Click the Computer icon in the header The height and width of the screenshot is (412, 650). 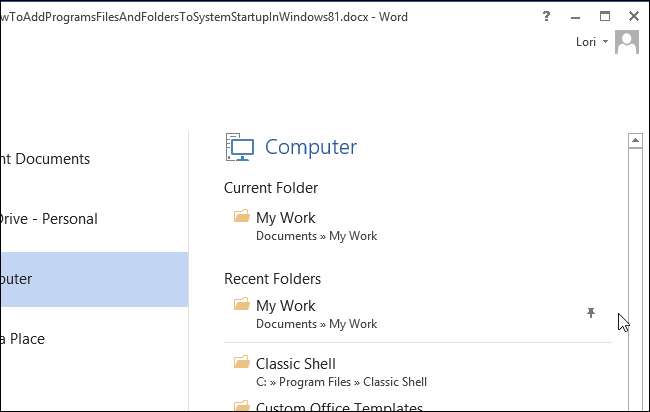click(240, 147)
